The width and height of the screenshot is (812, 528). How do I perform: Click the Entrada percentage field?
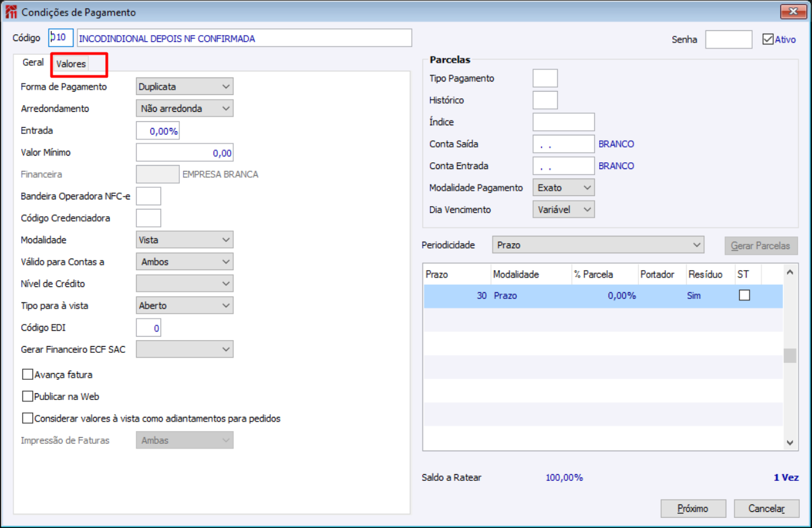[x=158, y=131]
